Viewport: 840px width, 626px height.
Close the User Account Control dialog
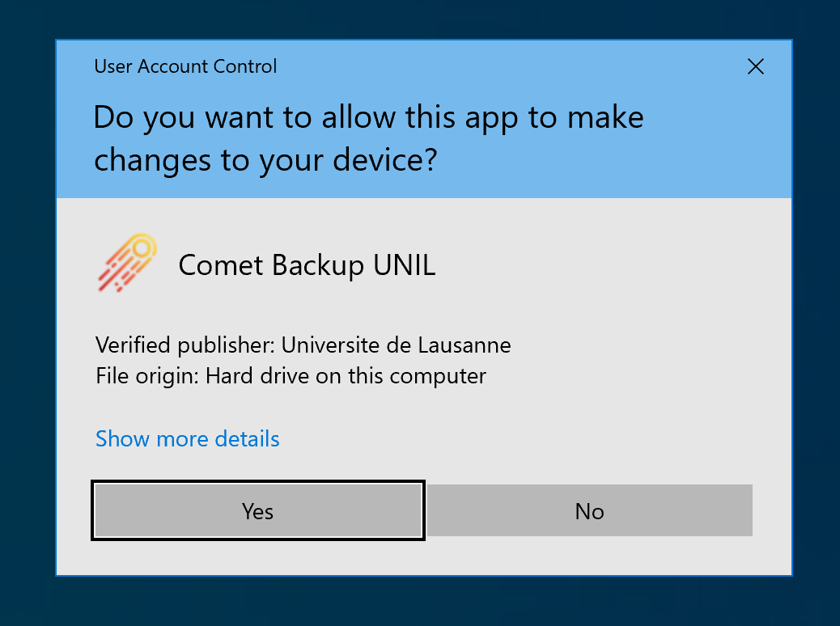pos(755,66)
